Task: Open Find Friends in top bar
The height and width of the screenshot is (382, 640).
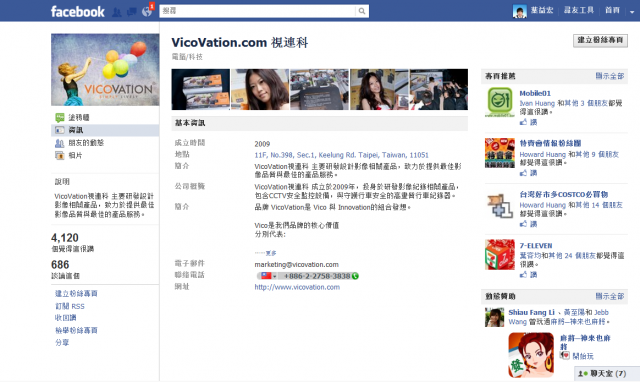Action: click(x=579, y=10)
